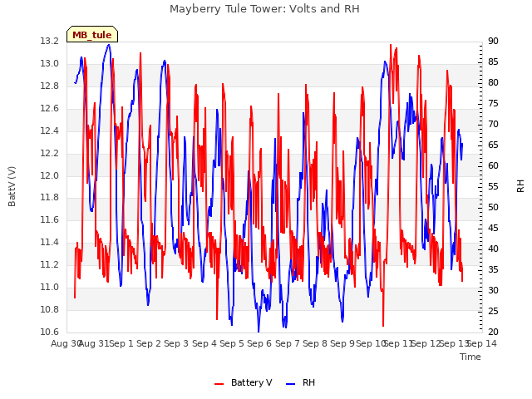Click the 25 right axis tick label

pyautogui.click(x=493, y=311)
